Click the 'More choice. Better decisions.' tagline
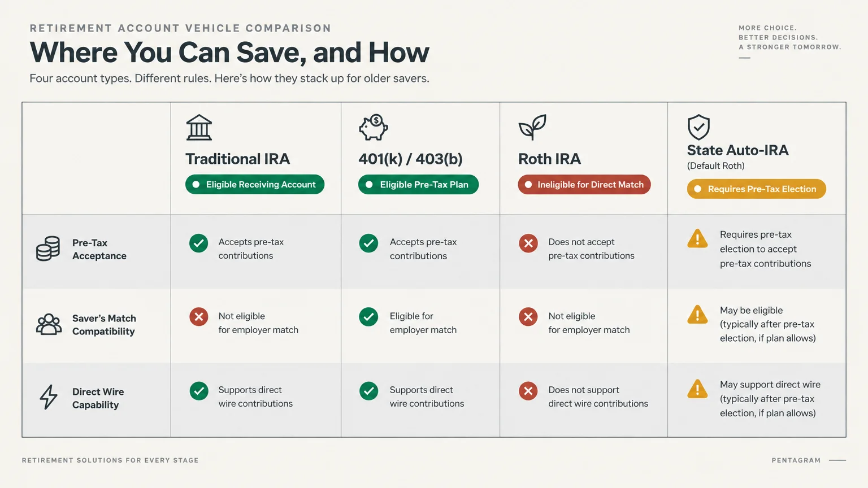The height and width of the screenshot is (488, 868). coord(790,37)
